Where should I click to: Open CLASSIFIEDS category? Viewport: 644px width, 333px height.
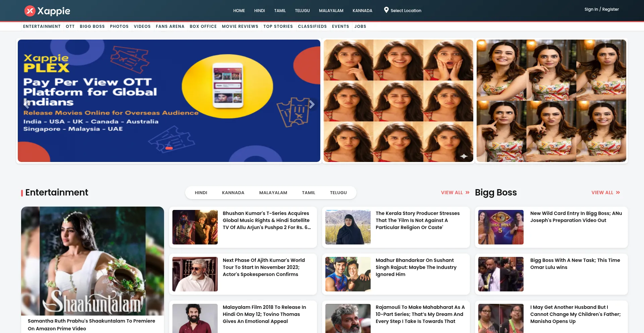point(312,26)
